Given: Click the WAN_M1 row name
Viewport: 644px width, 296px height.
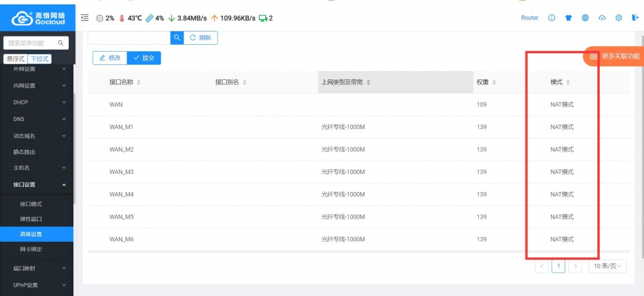Looking at the screenshot, I should point(122,127).
